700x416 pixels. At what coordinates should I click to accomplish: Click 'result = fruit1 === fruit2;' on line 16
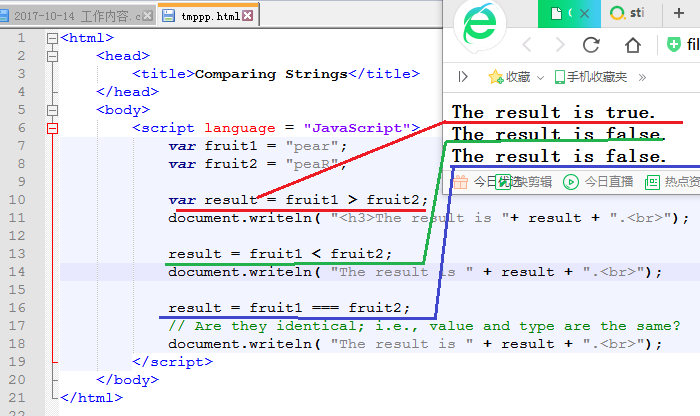click(x=289, y=308)
